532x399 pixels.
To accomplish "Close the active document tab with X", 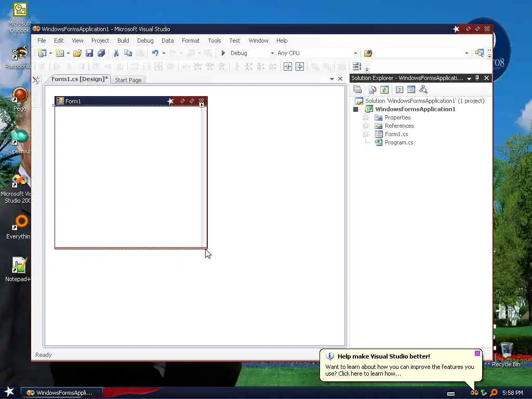I will coord(340,79).
